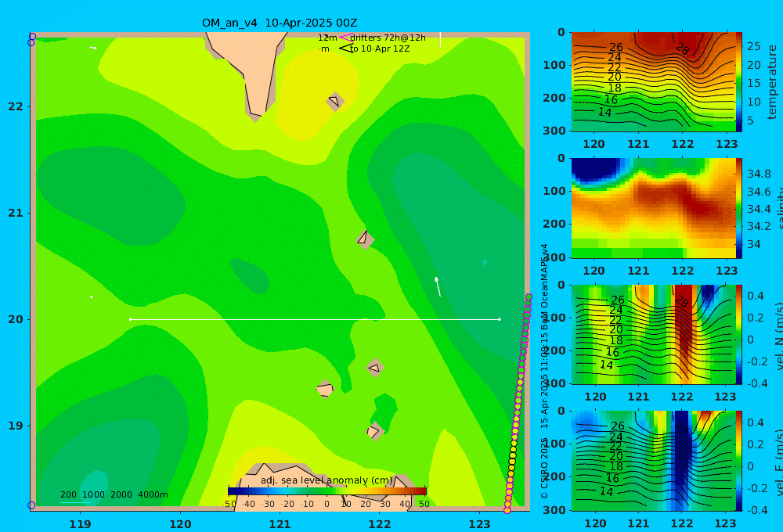Click the island near 121.95E 18.95N
The image size is (783, 532).
(x=374, y=431)
